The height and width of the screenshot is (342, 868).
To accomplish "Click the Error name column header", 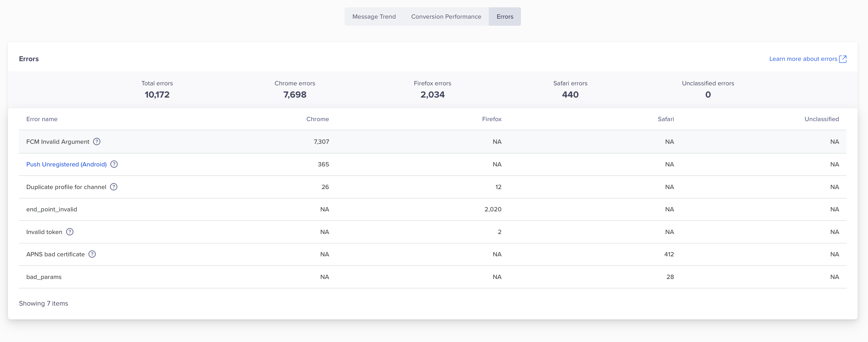I will coord(42,119).
